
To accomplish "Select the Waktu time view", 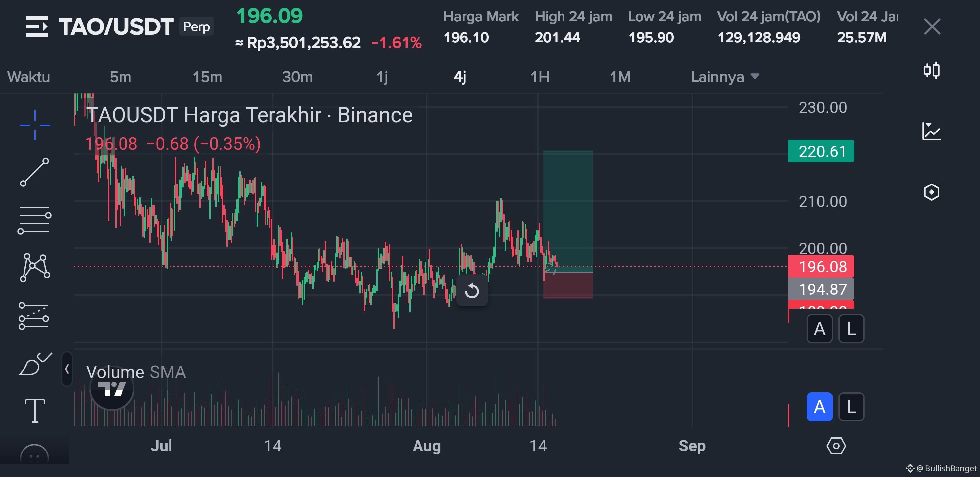I will [x=28, y=77].
